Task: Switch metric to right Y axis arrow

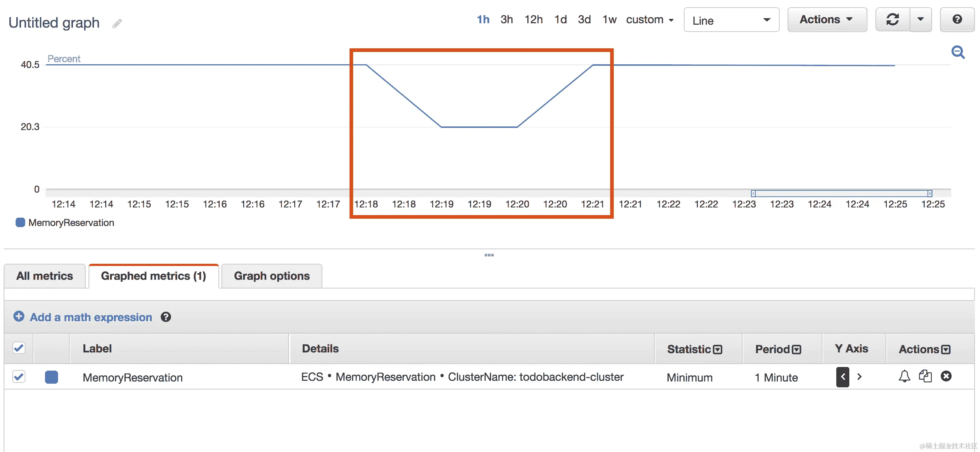Action: 859,376
